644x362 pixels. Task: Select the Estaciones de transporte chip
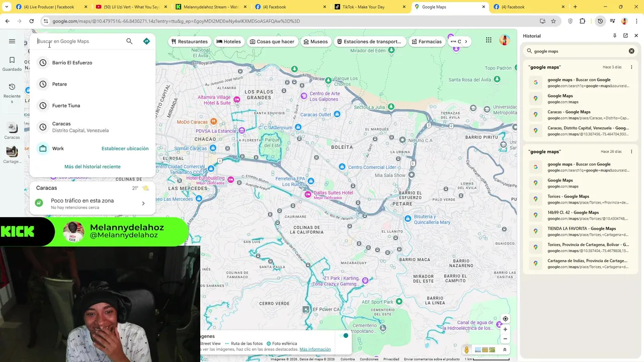[x=369, y=42]
